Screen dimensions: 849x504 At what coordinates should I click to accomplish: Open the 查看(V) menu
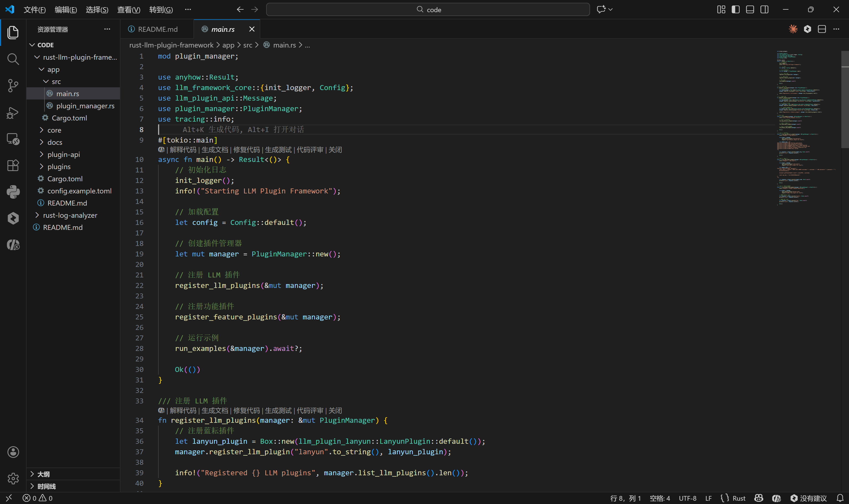(128, 9)
